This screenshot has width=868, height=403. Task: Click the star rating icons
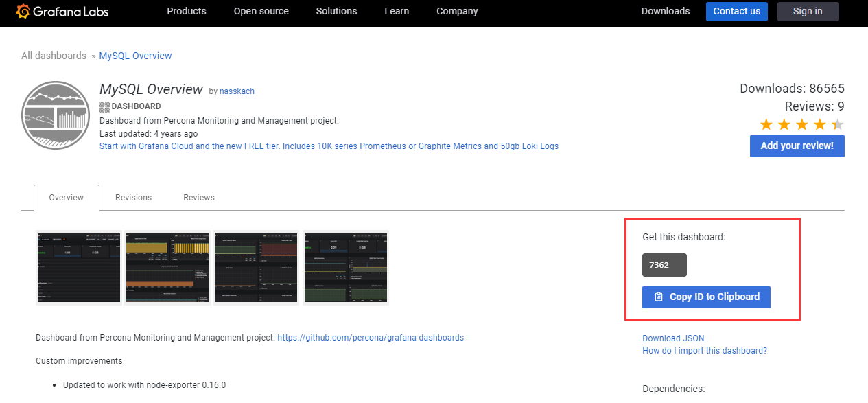(x=801, y=124)
